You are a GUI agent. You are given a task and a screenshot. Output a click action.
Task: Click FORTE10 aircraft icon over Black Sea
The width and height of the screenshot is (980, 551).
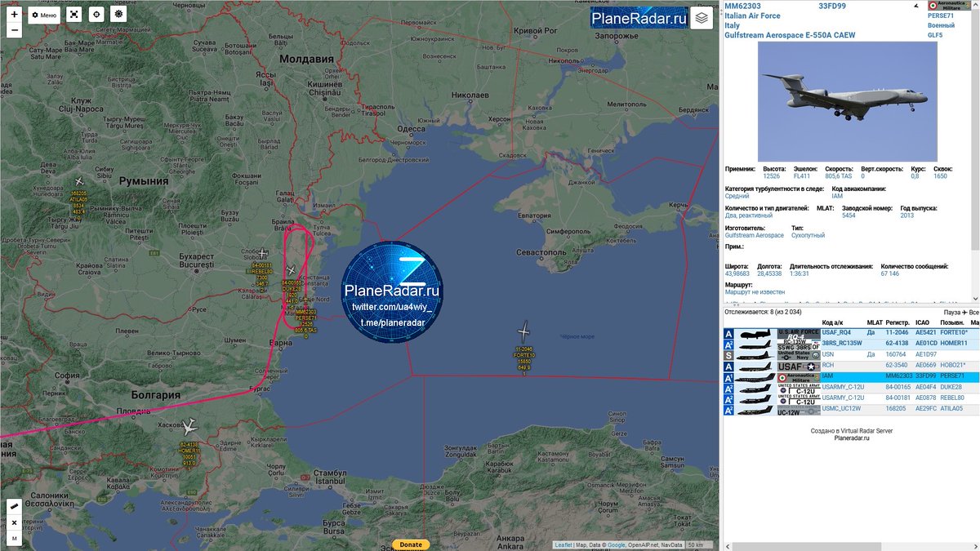(523, 331)
